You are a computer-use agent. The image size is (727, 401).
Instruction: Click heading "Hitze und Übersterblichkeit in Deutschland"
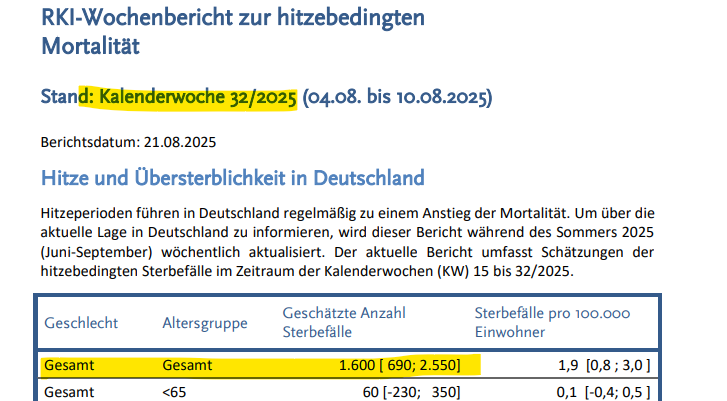(232, 178)
